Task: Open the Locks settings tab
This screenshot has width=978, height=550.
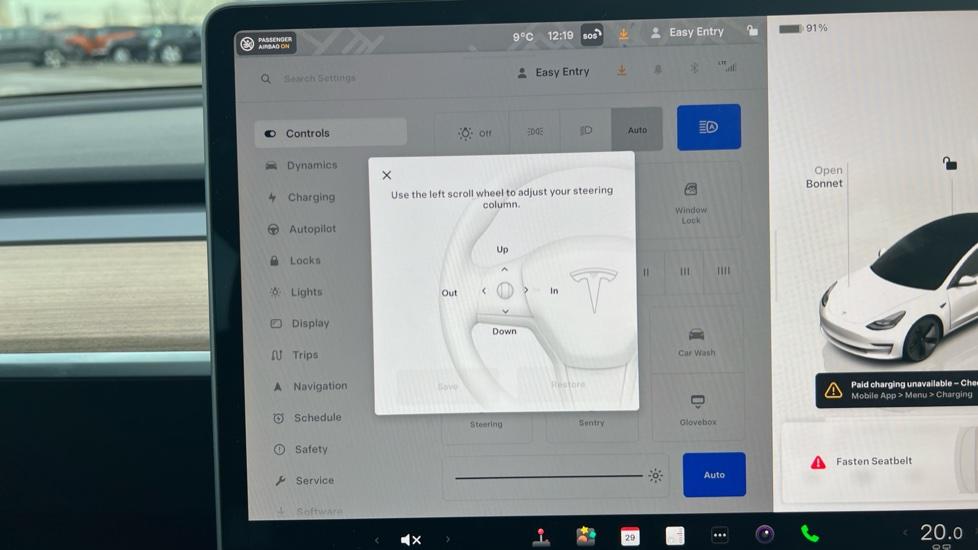Action: click(x=296, y=261)
